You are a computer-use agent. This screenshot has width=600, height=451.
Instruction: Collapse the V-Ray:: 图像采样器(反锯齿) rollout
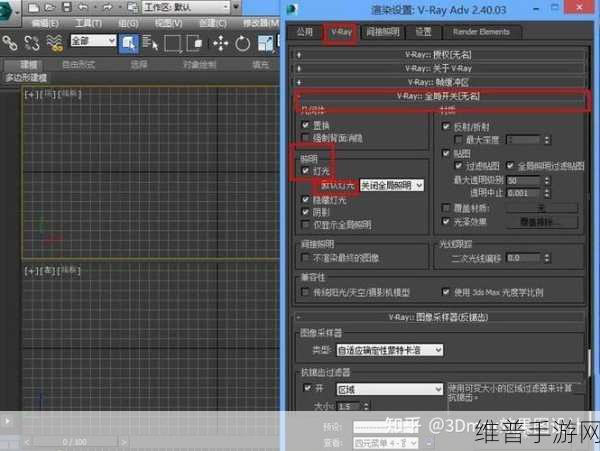click(x=438, y=317)
